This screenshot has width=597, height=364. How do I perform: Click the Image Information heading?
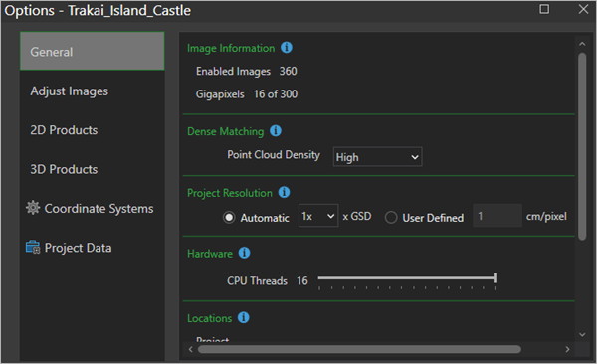(x=231, y=48)
